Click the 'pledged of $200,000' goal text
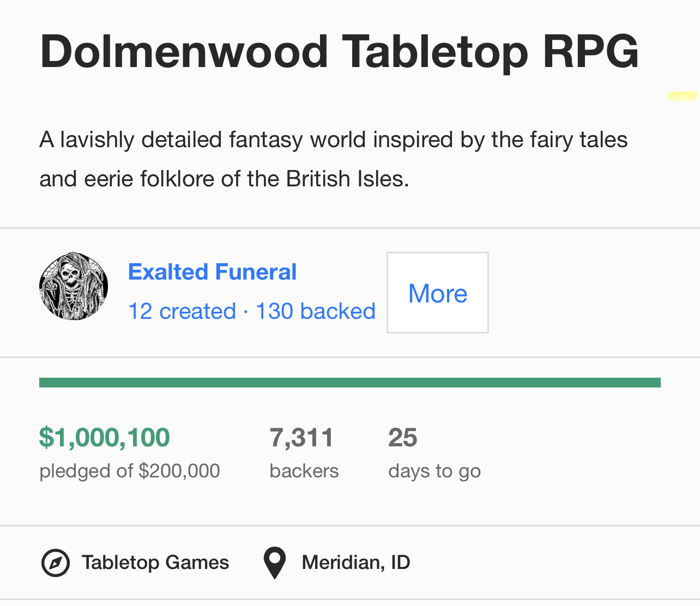Viewport: 700px width, 606px height. click(130, 471)
